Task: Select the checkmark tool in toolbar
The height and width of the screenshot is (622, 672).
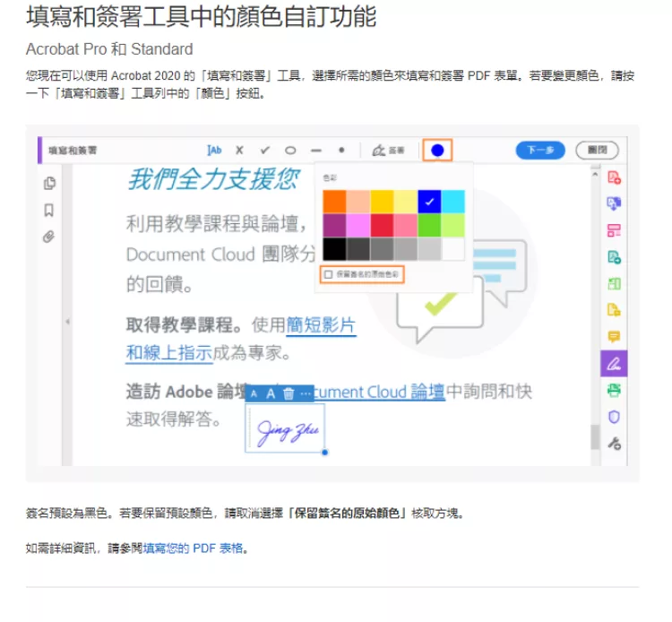Action: [265, 151]
